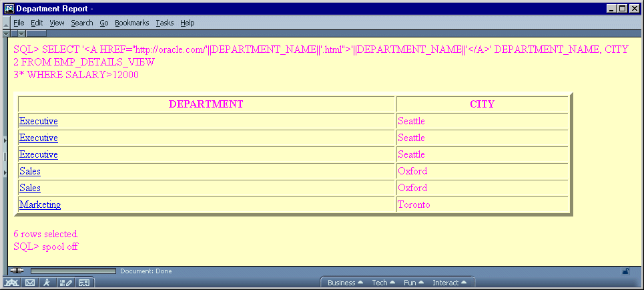
Task: Open the Tasks menu
Action: [165, 23]
